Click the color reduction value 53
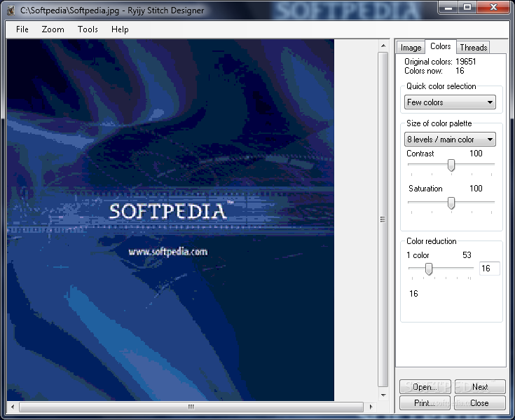This screenshot has height=420, width=515. [467, 255]
